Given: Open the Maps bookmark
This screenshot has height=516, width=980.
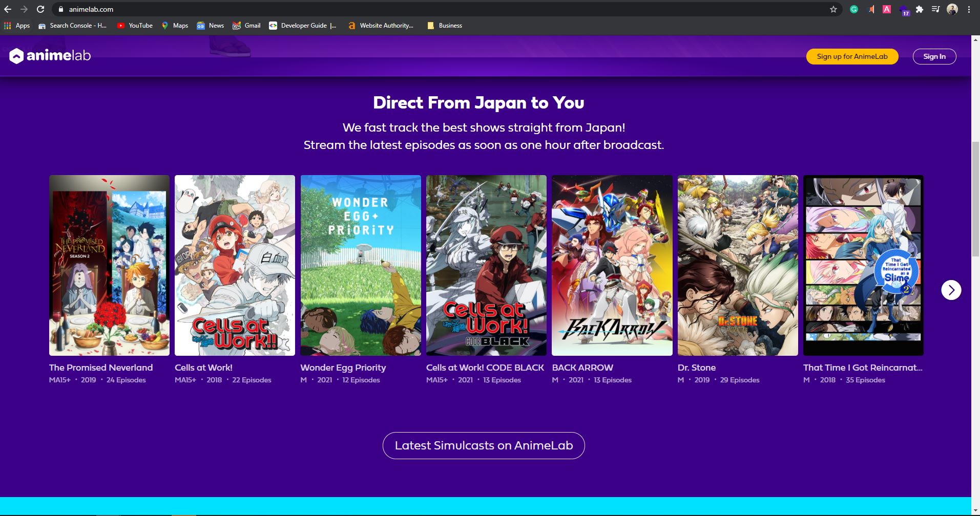Looking at the screenshot, I should 175,26.
